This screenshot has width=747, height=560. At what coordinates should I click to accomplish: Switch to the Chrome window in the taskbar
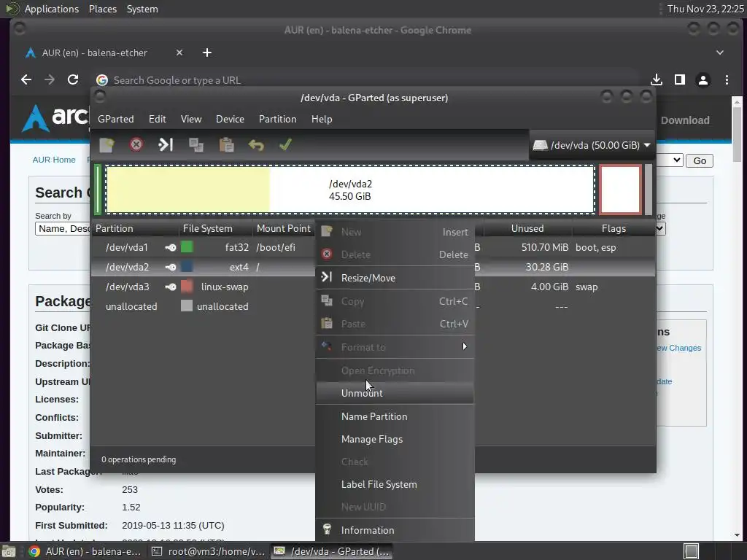(85, 551)
